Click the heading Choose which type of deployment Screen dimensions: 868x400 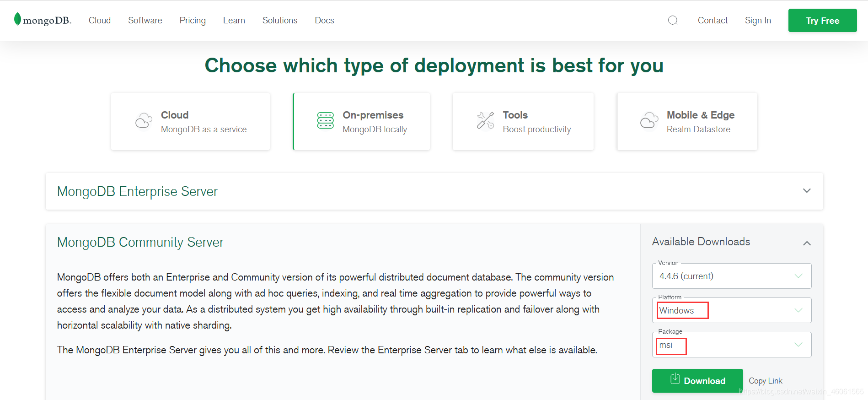tap(434, 65)
